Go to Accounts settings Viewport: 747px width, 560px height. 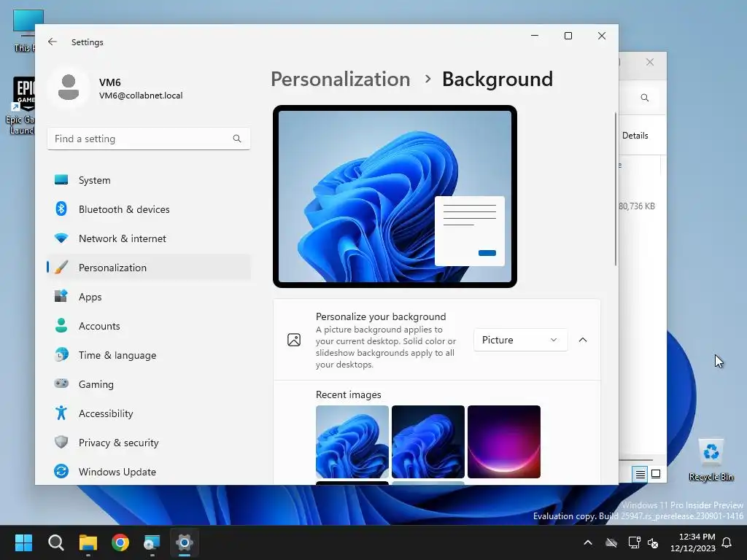tap(149, 326)
